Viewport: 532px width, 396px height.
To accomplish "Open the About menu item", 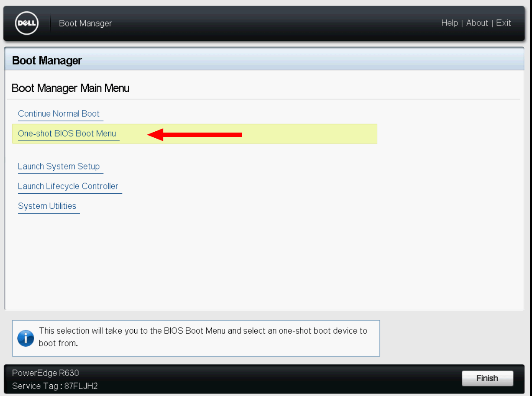I will tap(477, 23).
